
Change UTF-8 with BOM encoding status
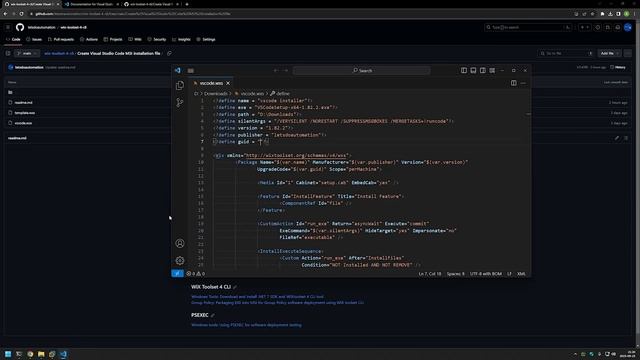click(x=486, y=274)
